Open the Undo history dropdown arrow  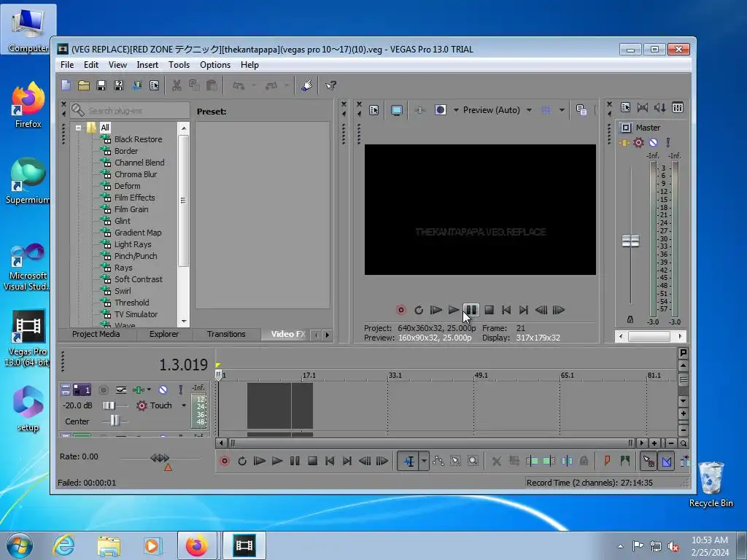254,85
